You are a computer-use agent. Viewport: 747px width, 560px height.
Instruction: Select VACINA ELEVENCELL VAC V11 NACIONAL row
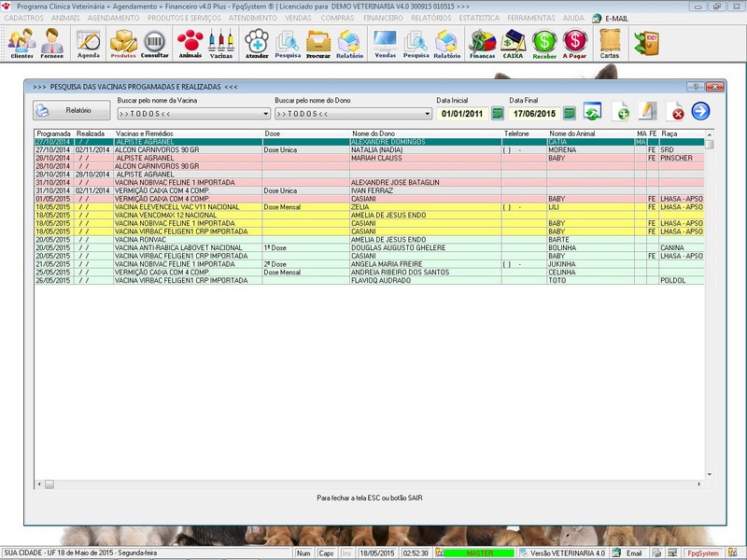click(369, 207)
